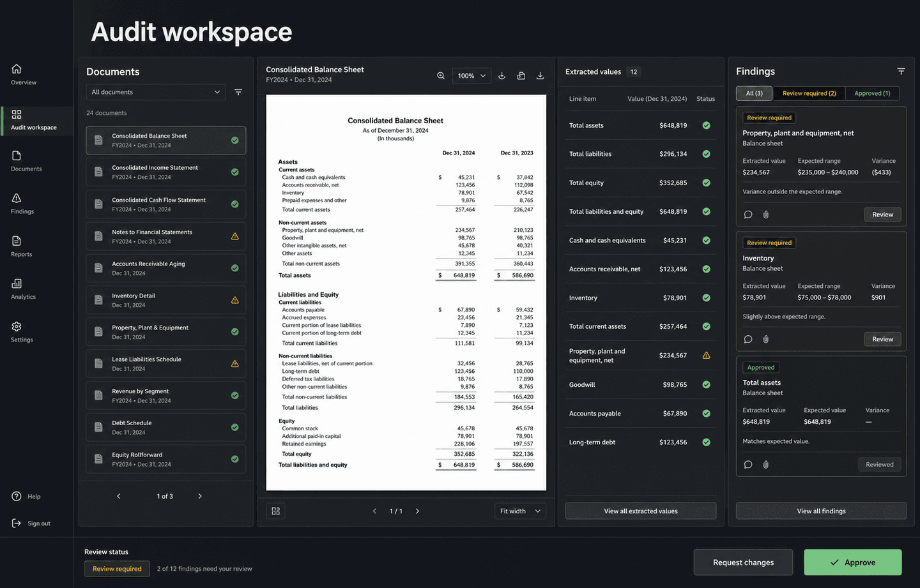
Task: Go to previous documents list page
Action: point(119,496)
